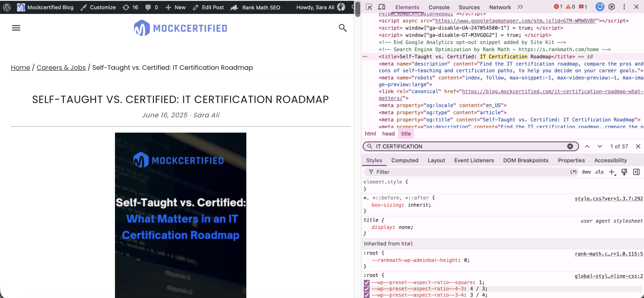Open the Network panel tab
Screen dimensions: 644x298
[500, 7]
